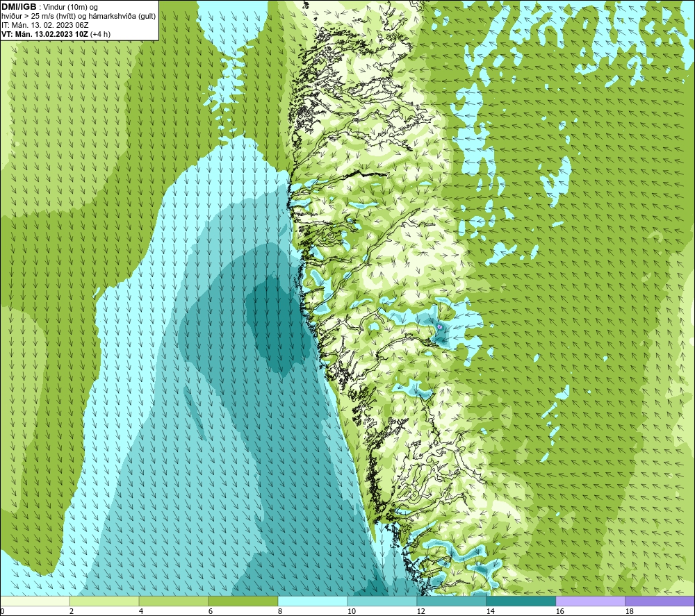
Task: Click the small purple wind maximum spot on the map
Action: [440, 327]
